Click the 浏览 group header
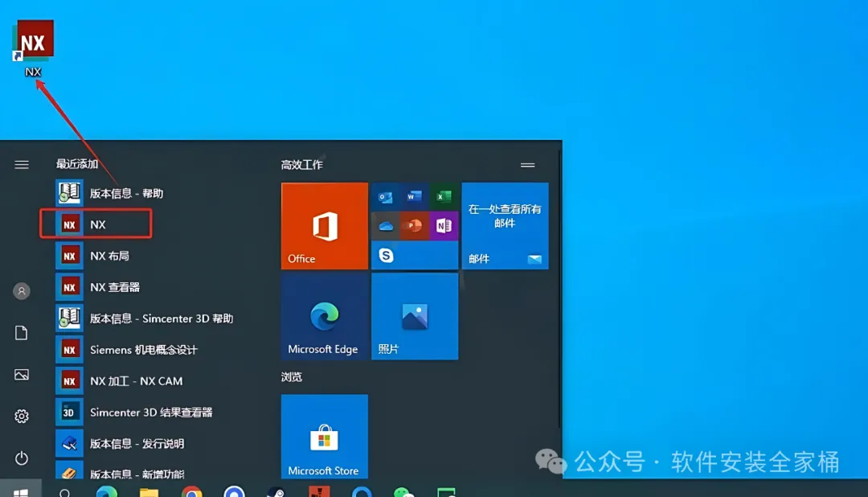The height and width of the screenshot is (497, 868). coord(292,376)
